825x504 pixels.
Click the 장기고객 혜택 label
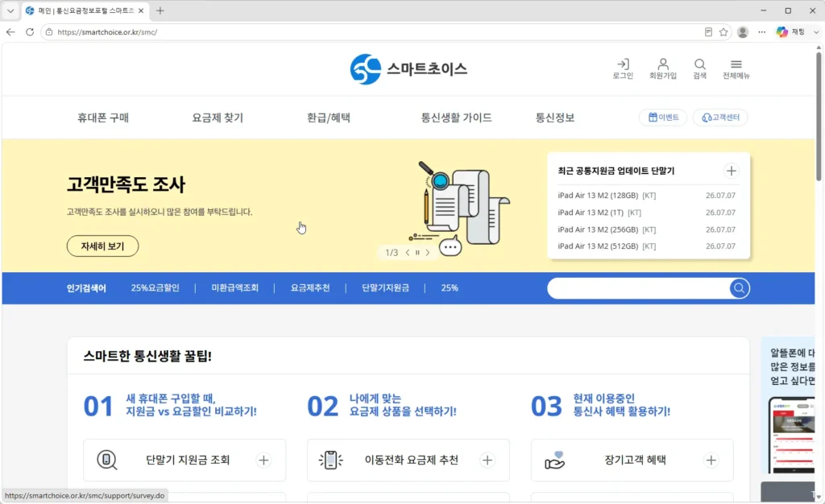(635, 460)
